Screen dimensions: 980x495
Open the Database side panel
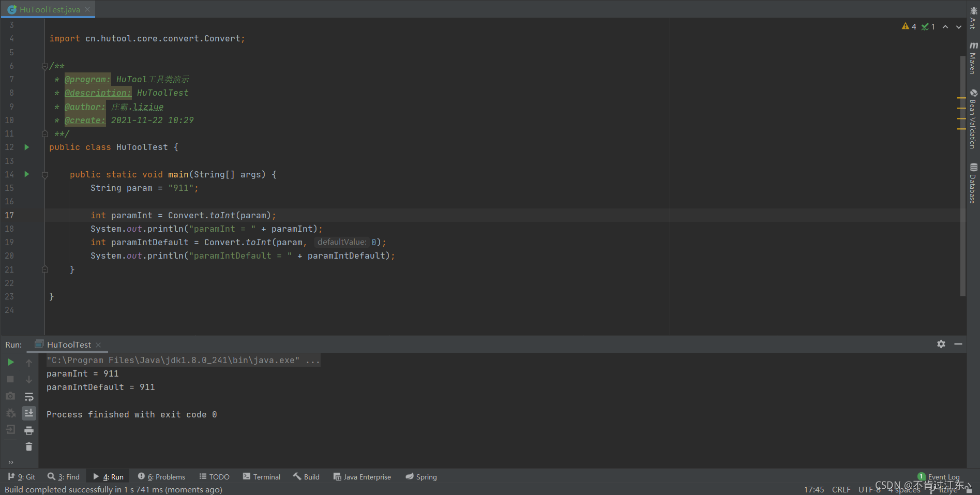pos(973,183)
